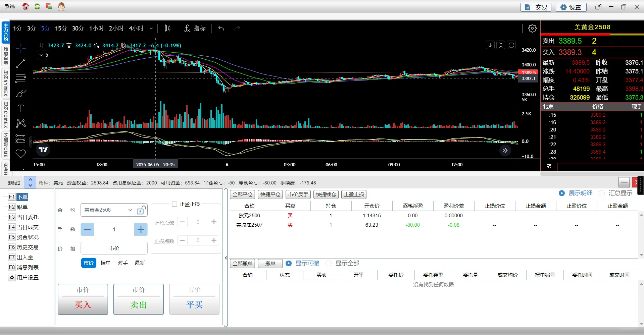Switch to the 纽约COMEX side tab

(6, 115)
